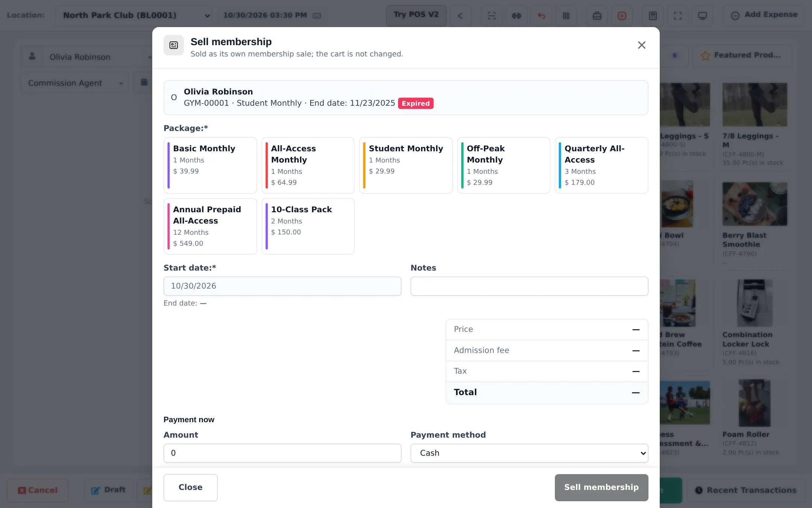The height and width of the screenshot is (508, 812).
Task: Click the monitor customer display icon
Action: pyautogui.click(x=703, y=15)
